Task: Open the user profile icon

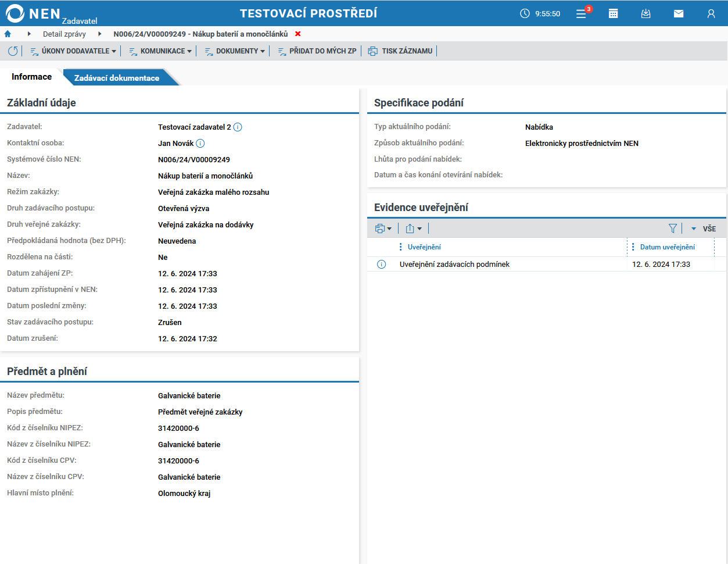Action: point(711,13)
